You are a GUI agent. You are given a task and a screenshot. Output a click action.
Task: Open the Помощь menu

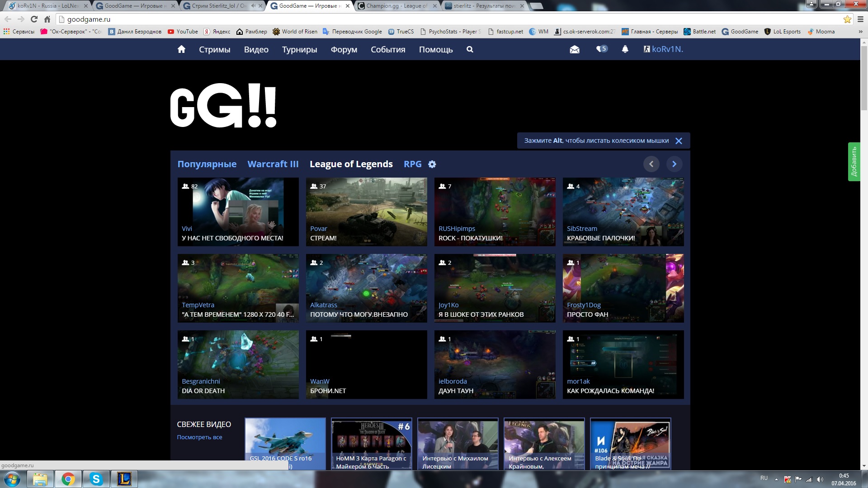point(436,49)
